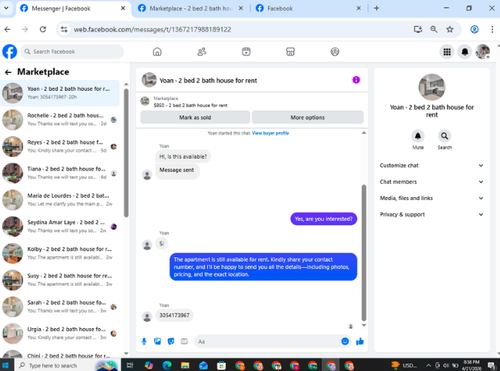Open the Facebook menu grid icon
500x371 pixels.
pyautogui.click(x=447, y=52)
